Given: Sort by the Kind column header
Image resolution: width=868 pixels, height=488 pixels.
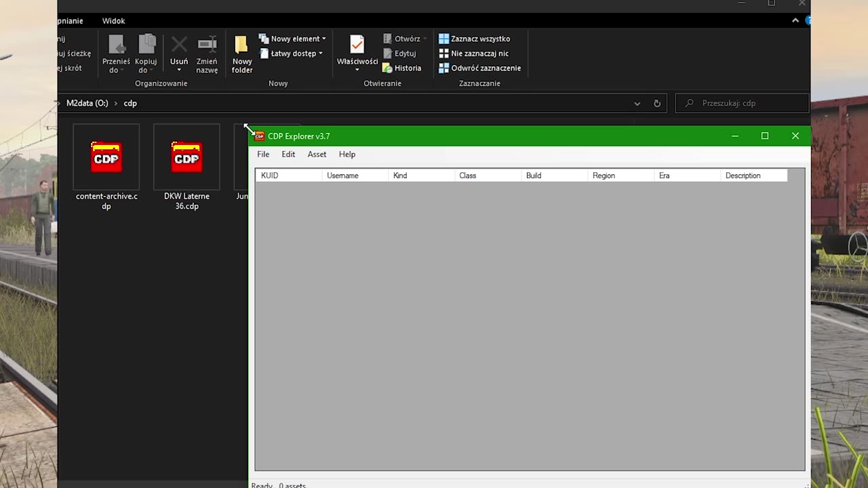Looking at the screenshot, I should tap(422, 176).
